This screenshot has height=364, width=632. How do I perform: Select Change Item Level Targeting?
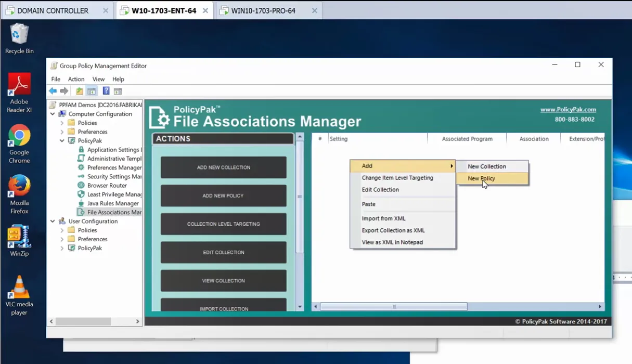tap(403, 178)
